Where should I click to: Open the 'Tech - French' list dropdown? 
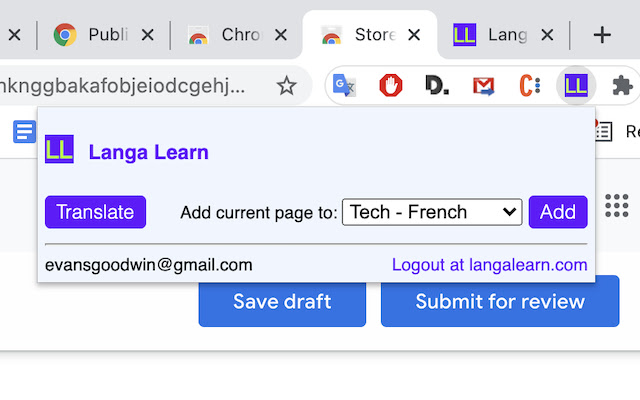click(432, 212)
